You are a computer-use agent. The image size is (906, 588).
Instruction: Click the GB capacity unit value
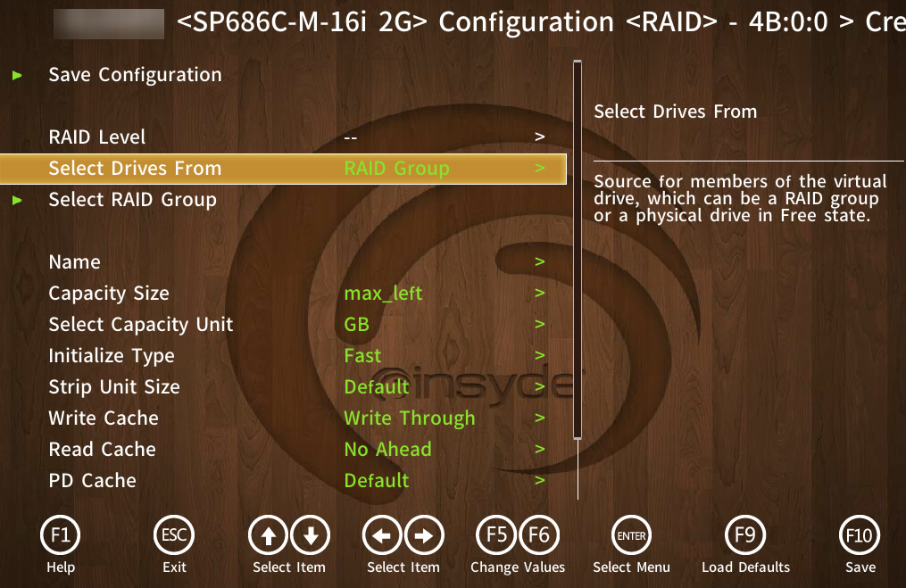click(356, 325)
